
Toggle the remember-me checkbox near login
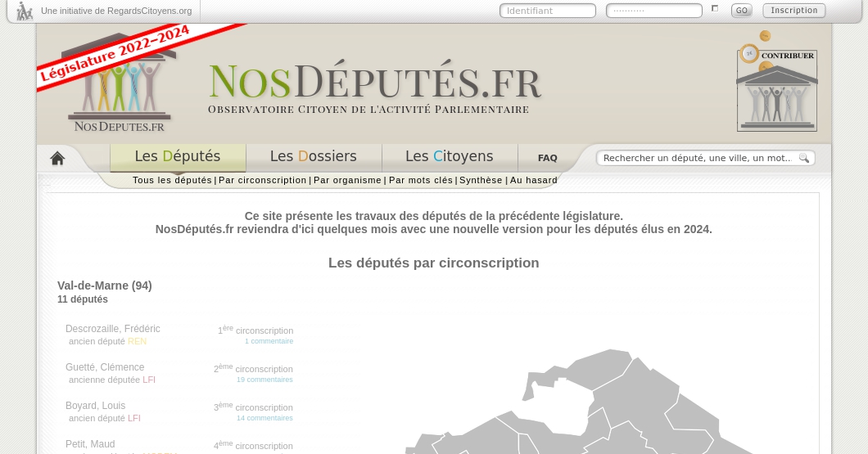pyautogui.click(x=715, y=8)
